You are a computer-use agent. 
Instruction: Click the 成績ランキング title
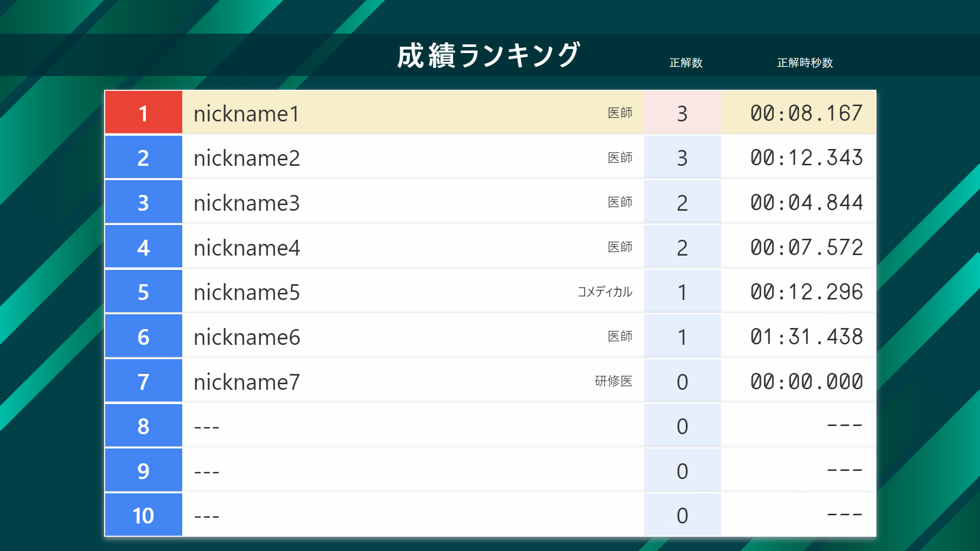[x=488, y=56]
